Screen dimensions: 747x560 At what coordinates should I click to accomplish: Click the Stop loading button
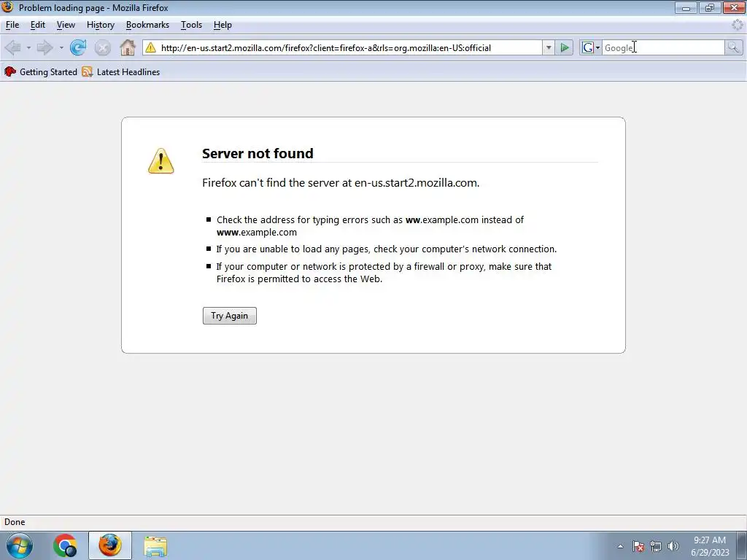click(102, 47)
